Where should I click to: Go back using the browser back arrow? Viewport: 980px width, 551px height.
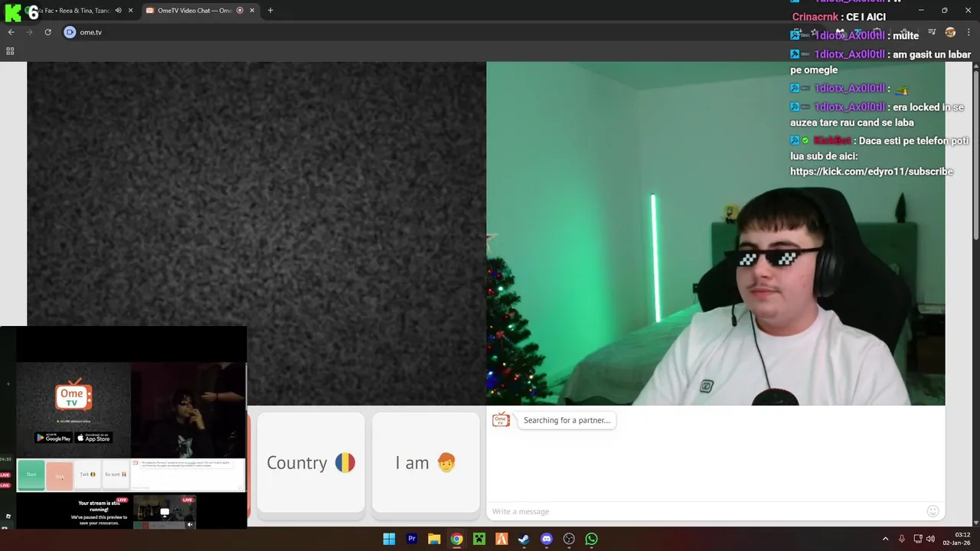[x=11, y=32]
